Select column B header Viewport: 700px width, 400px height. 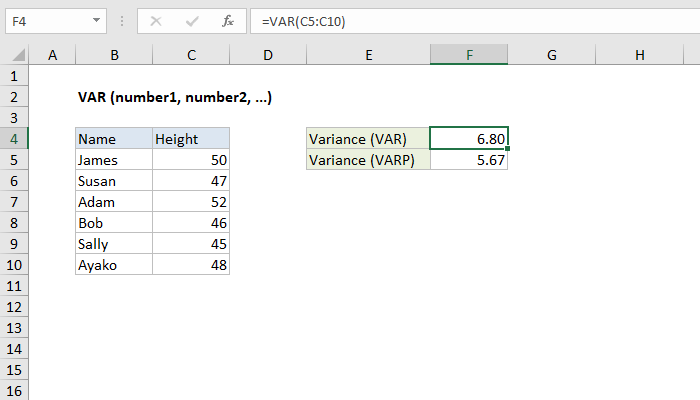(x=114, y=55)
